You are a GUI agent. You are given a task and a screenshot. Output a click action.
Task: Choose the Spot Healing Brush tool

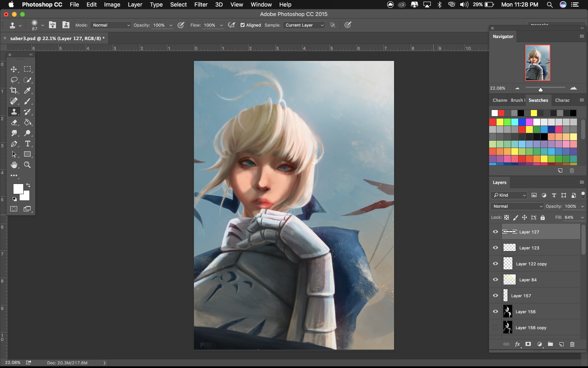click(14, 101)
